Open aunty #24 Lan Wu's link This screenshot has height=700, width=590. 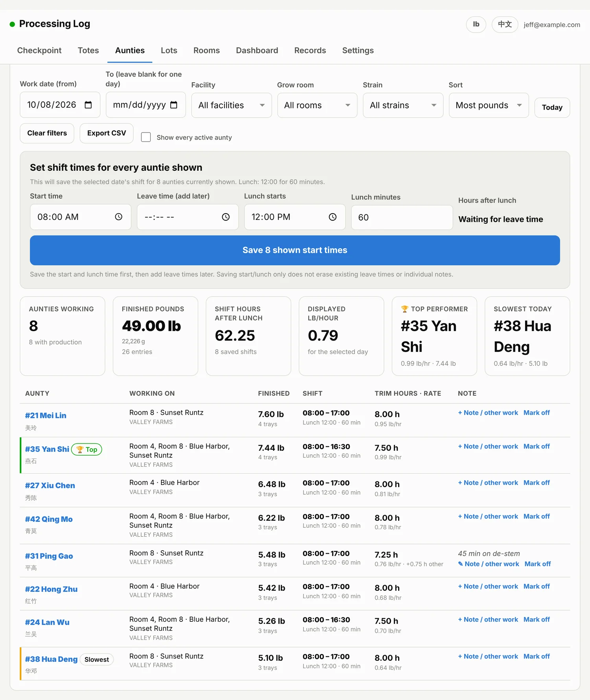(47, 622)
